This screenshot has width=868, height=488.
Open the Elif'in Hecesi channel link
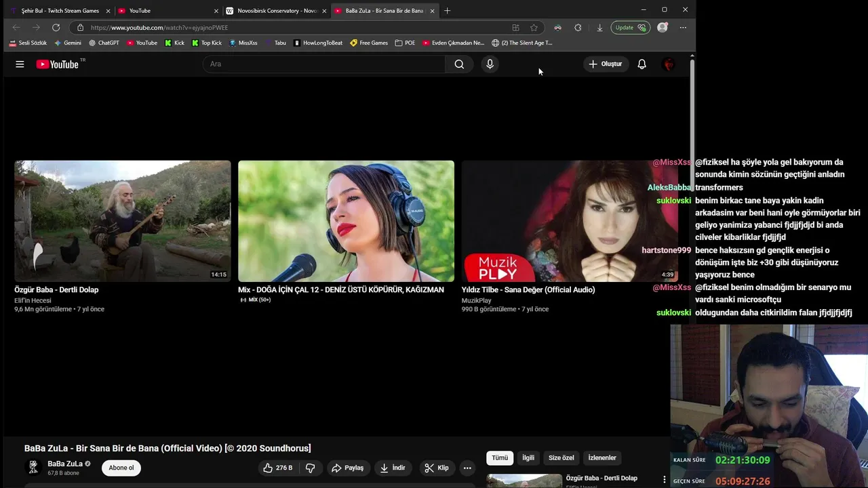click(33, 300)
